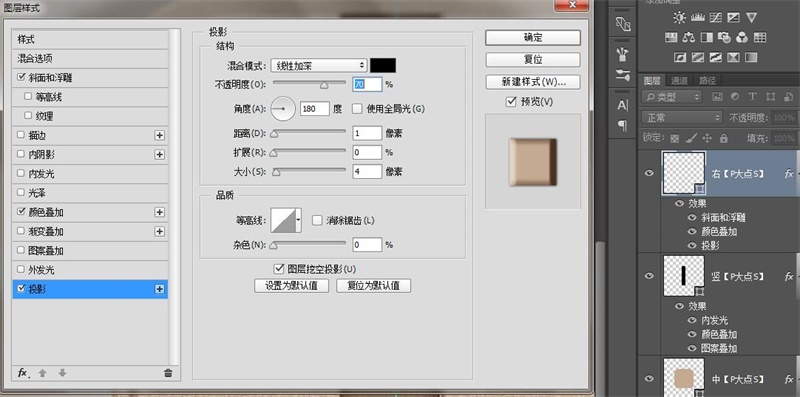Lock all with the padlock icon
This screenshot has height=397, width=800.
pos(723,138)
